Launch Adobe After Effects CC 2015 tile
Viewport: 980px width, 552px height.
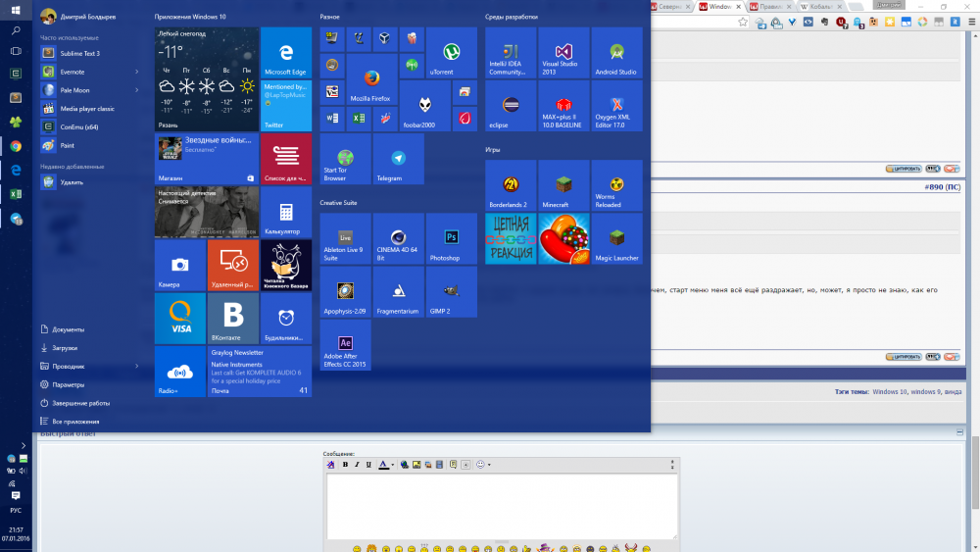tap(345, 344)
